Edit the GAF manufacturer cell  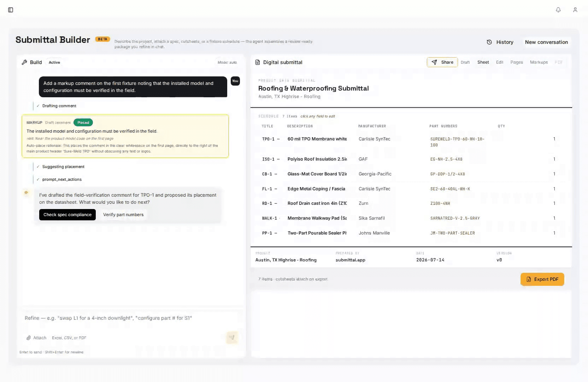[363, 159]
